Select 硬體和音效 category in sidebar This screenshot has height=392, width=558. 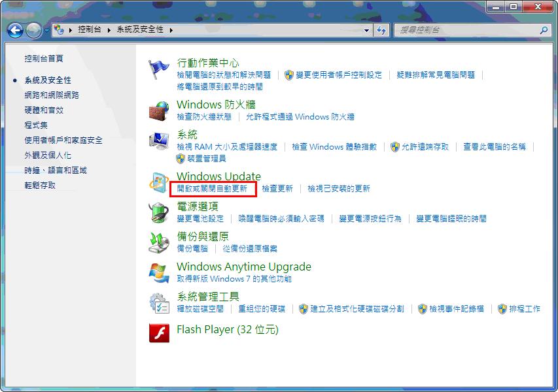[44, 110]
